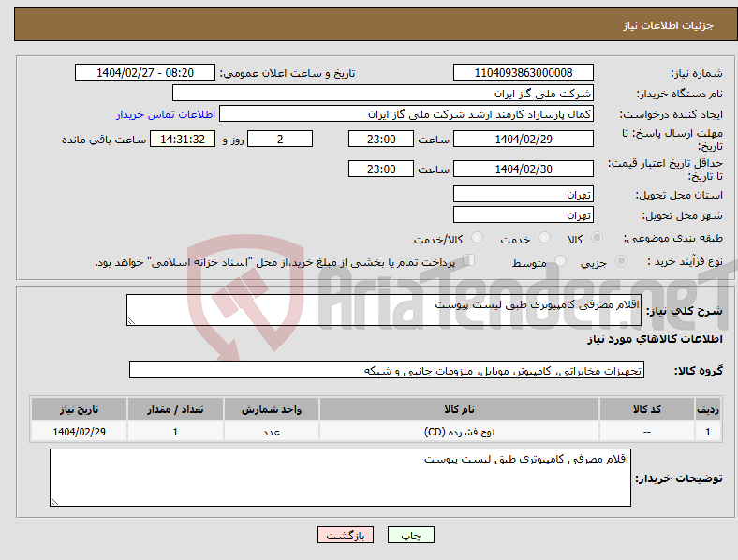Screen dimensions: 738x560
Task: Click the buyer organization name field
Action: point(383,93)
